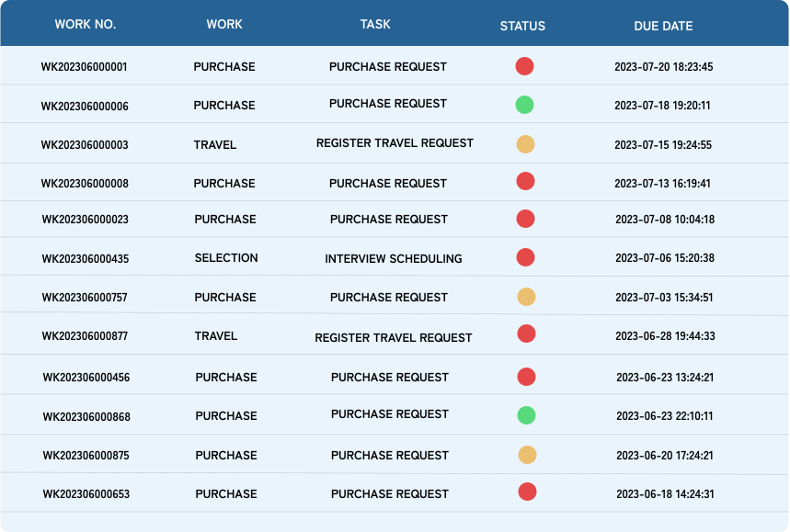The width and height of the screenshot is (790, 532).
Task: Sort by WORK NO. column header
Action: pos(86,25)
